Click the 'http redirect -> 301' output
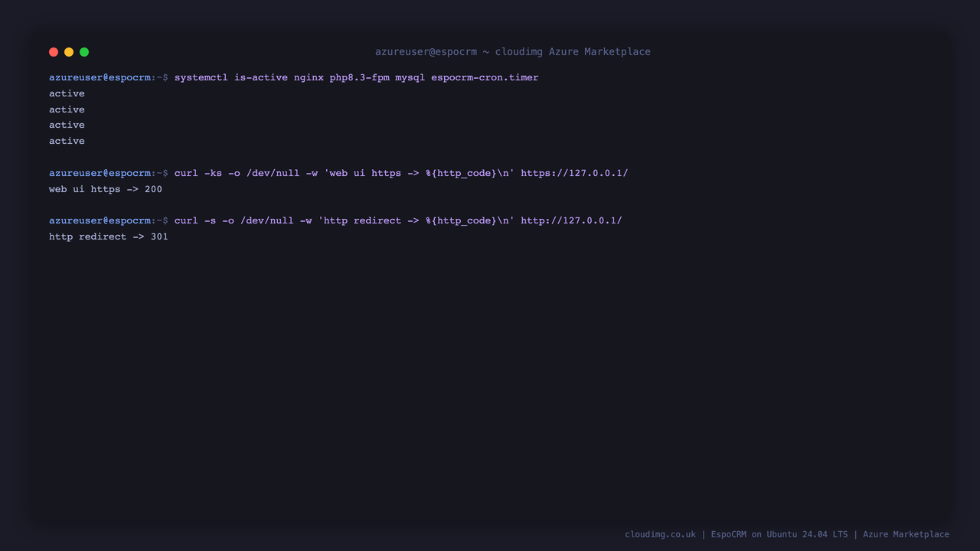Image resolution: width=980 pixels, height=551 pixels. pos(109,236)
